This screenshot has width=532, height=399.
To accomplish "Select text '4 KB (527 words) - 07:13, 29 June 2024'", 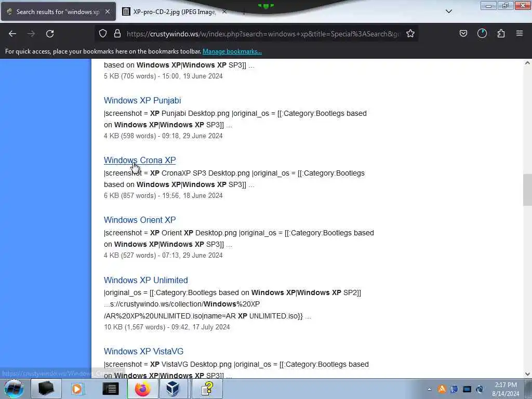I will coord(163,255).
